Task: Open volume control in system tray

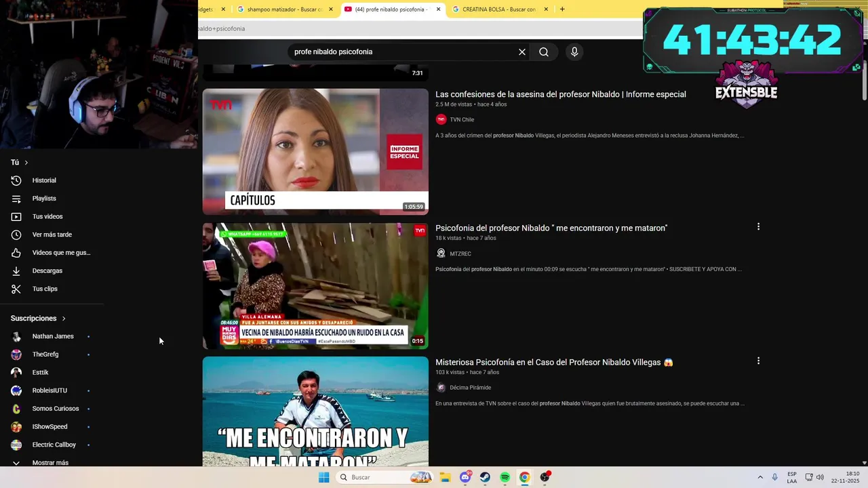Action: point(820,477)
